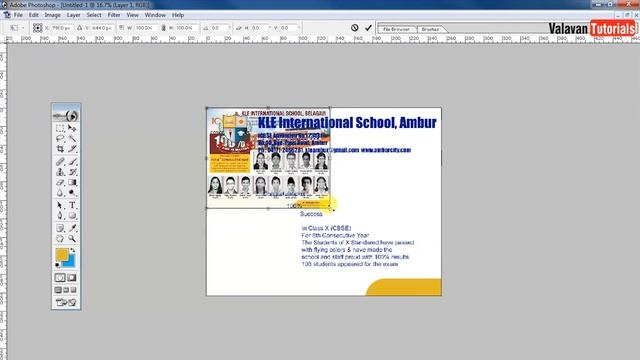Choose Standard Screen mode
The width and height of the screenshot is (640, 360).
(x=58, y=290)
